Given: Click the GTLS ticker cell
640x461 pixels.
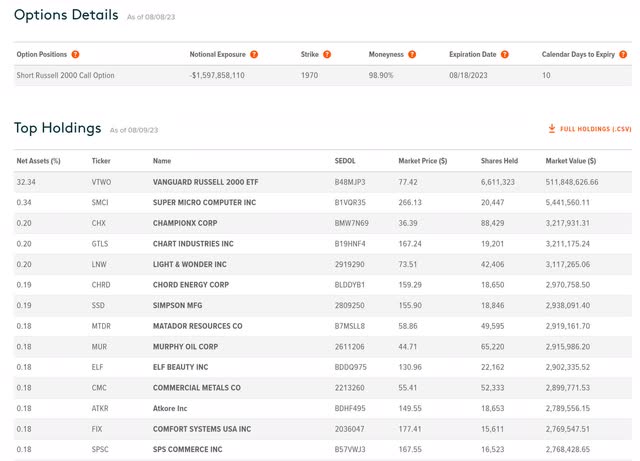Looking at the screenshot, I should (100, 244).
